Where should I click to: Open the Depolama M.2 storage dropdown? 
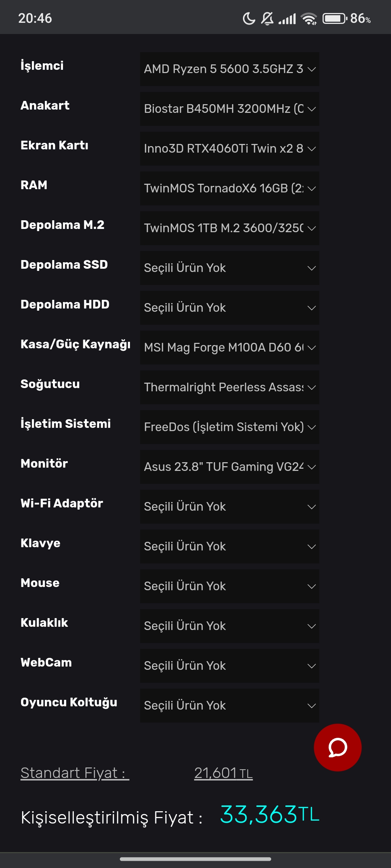230,228
